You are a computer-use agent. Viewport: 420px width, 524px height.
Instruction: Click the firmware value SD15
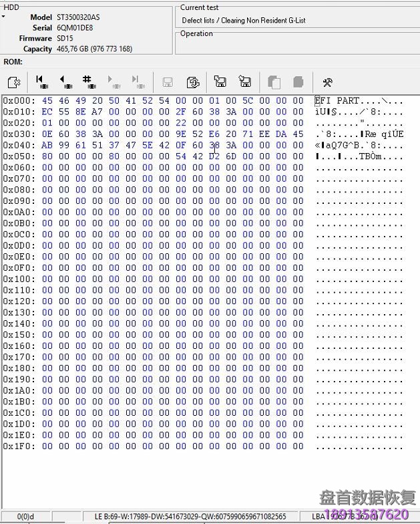click(x=65, y=38)
